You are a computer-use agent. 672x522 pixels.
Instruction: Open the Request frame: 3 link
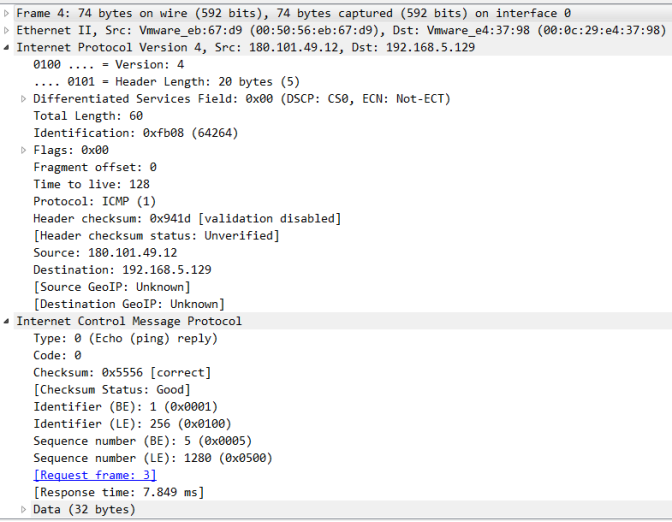[95, 475]
